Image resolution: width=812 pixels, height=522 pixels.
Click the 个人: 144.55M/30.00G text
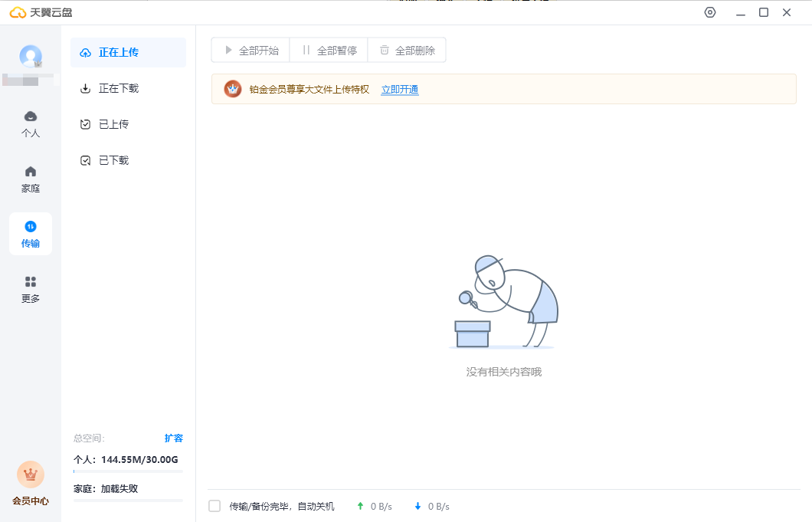(126, 460)
